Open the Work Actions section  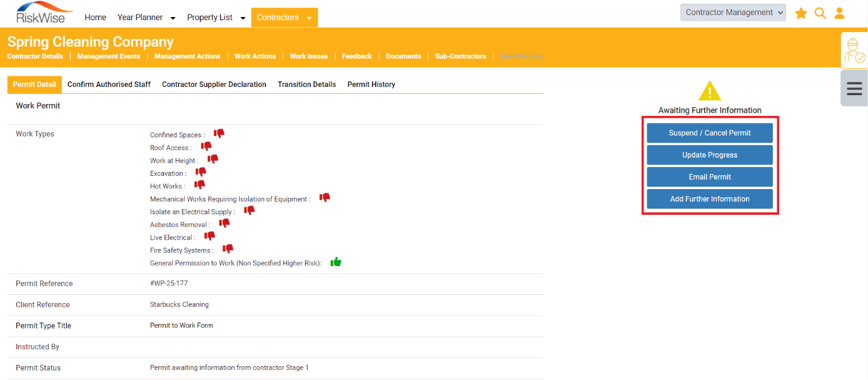(255, 56)
